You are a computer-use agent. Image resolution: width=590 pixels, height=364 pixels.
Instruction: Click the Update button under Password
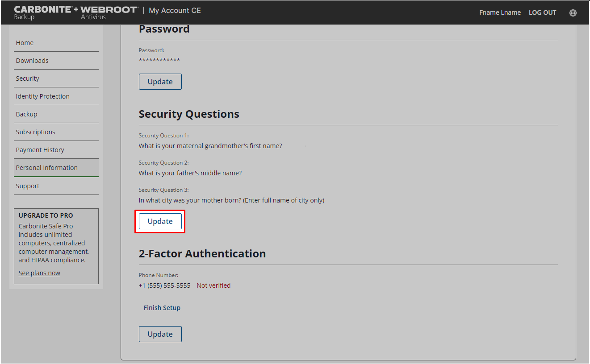point(160,81)
